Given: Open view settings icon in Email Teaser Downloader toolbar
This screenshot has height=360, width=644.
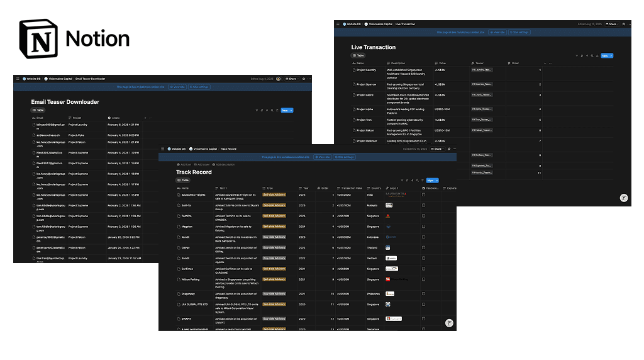Looking at the screenshot, I should pyautogui.click(x=277, y=110).
